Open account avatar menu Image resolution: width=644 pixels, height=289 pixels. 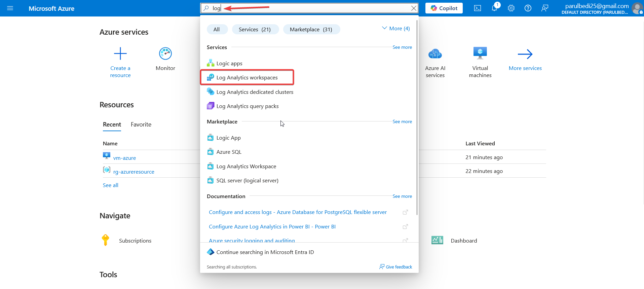(637, 8)
